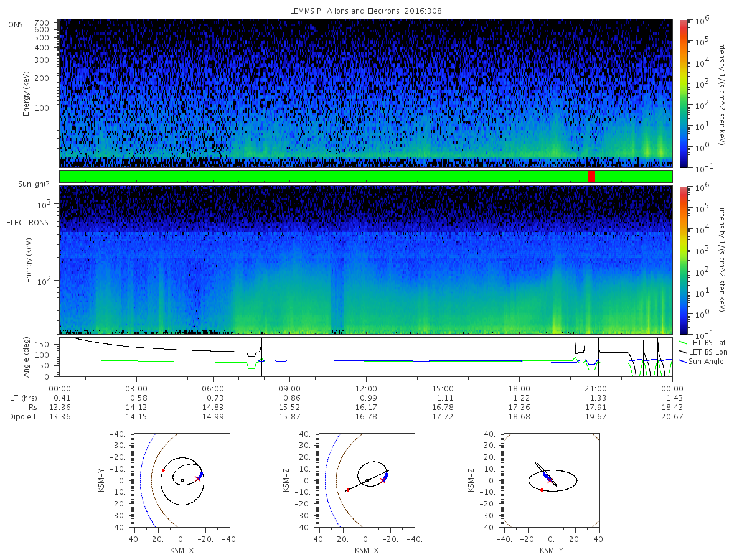This screenshot has height=560, width=747.
Task: Click the KSM-Y versus KSM-Z orbit plot
Action: [552, 480]
